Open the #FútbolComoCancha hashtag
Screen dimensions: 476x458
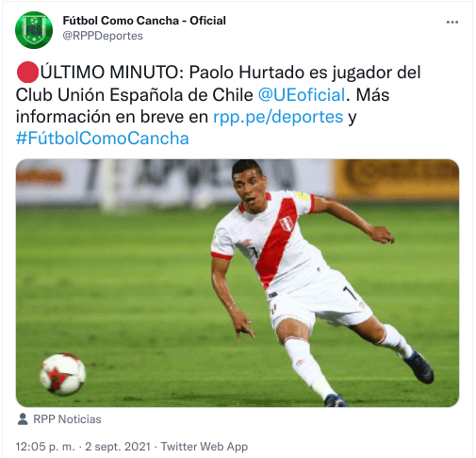(x=103, y=139)
